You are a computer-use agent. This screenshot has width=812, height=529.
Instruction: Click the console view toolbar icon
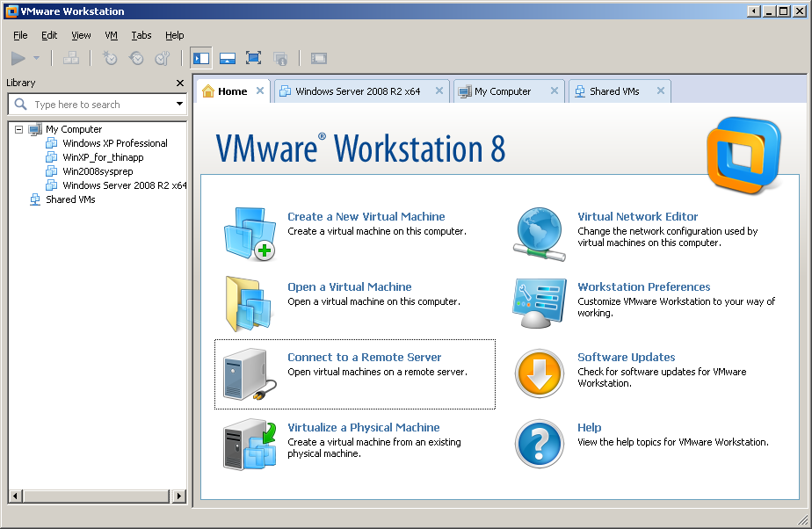click(x=318, y=59)
